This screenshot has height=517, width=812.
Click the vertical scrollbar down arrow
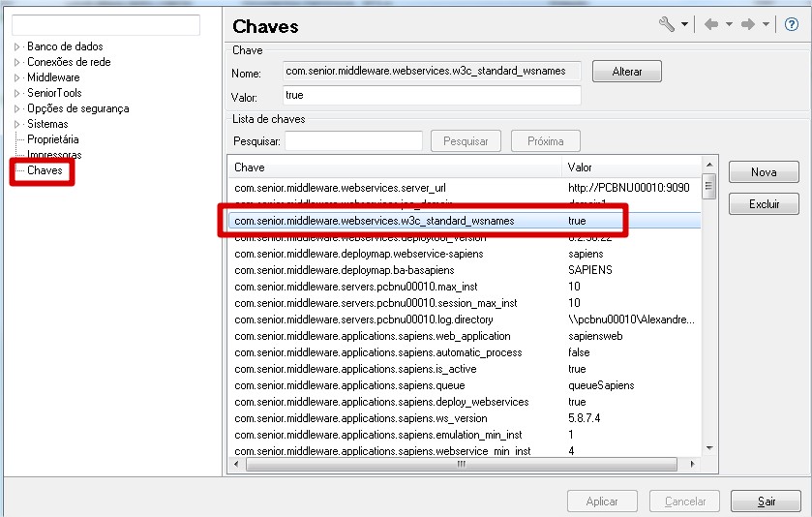coord(709,448)
